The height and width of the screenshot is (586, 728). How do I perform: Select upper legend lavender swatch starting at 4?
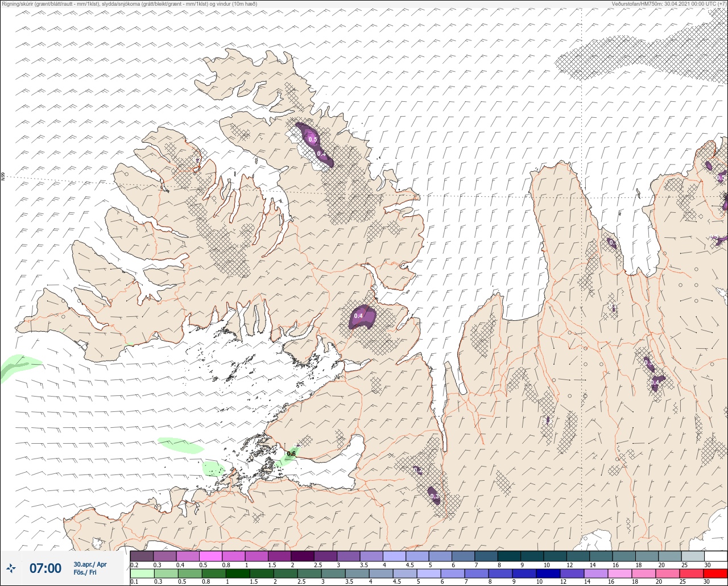(x=394, y=556)
